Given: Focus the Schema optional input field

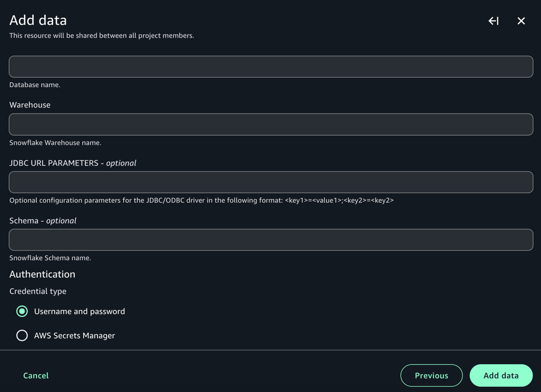Looking at the screenshot, I should [x=271, y=239].
